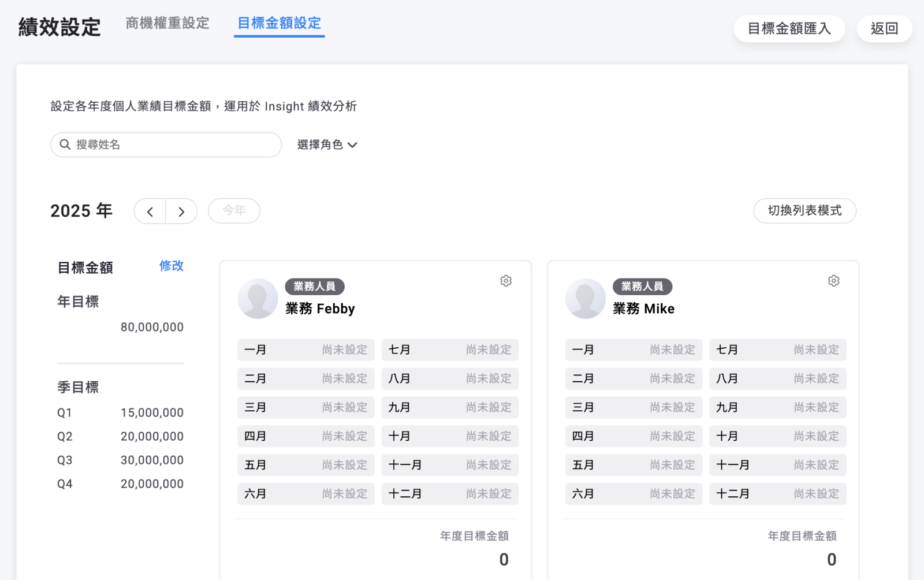Select the 目標金額設定 tab
924x580 pixels.
279,24
